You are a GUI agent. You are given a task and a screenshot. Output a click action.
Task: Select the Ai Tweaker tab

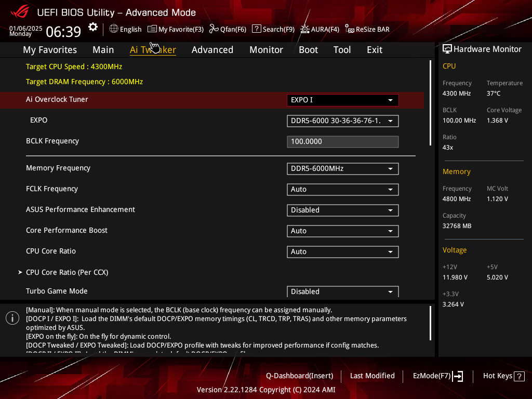153,50
